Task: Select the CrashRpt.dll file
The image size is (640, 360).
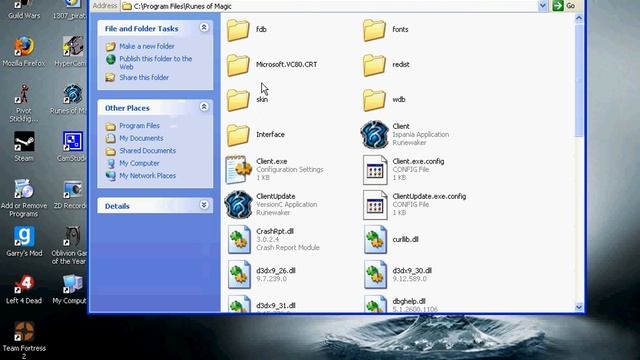Action: [273, 240]
